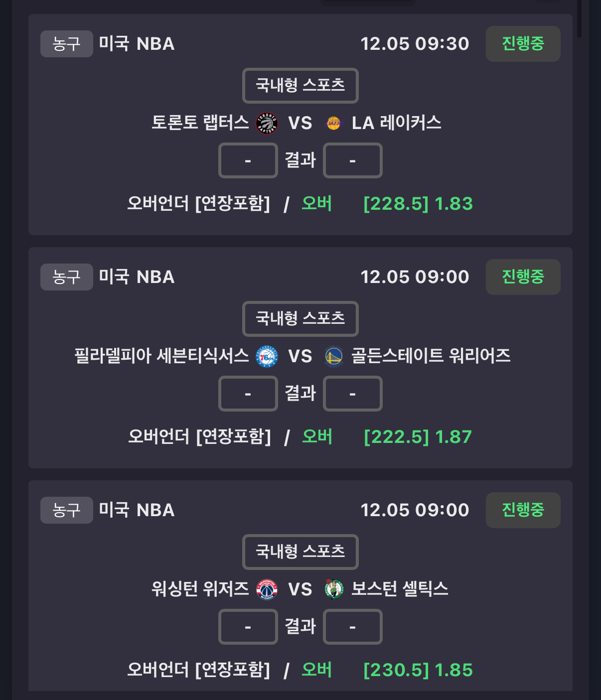Click the Warriors result score box
Viewport: 601px width, 700px height.
[x=352, y=394]
